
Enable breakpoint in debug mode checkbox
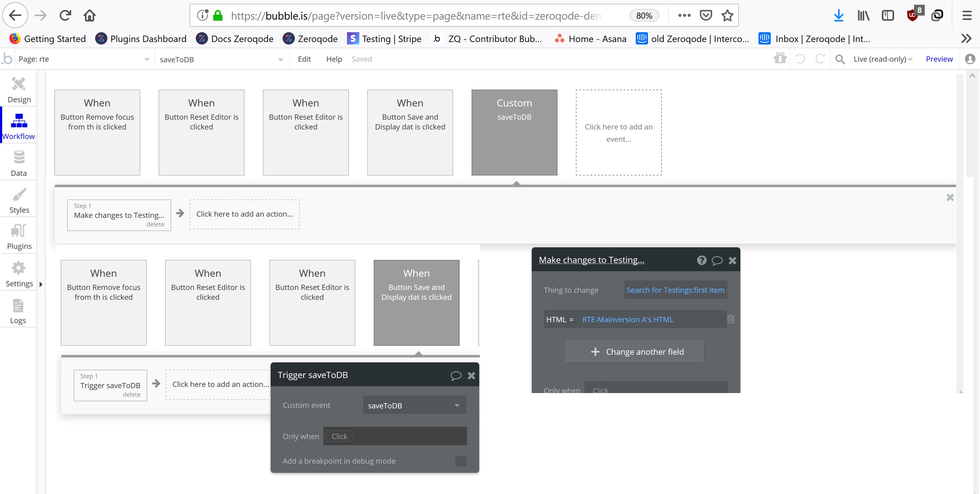pos(460,461)
